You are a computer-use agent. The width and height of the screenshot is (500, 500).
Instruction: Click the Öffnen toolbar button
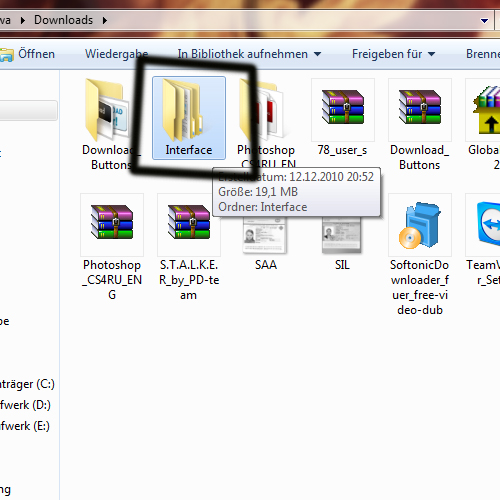28,54
